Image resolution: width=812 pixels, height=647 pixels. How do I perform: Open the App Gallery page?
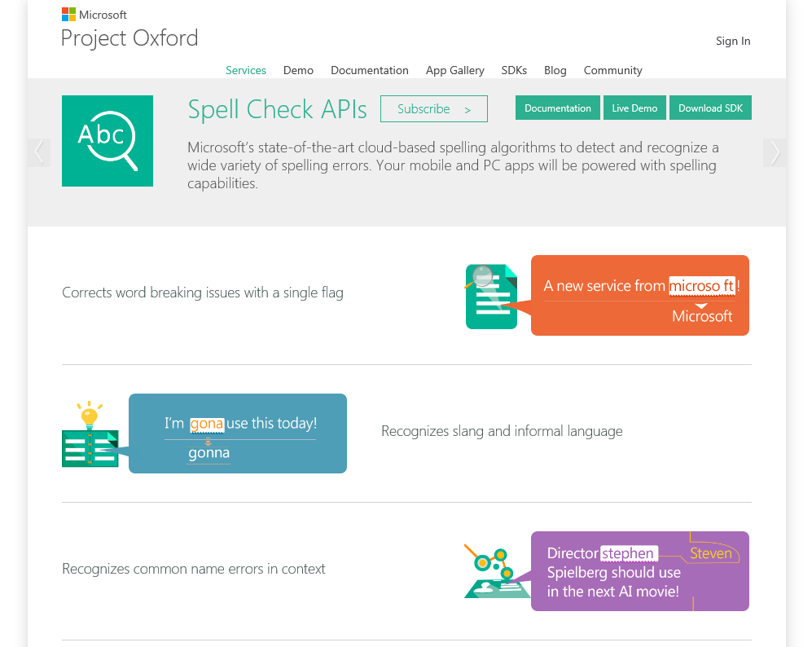pos(454,70)
